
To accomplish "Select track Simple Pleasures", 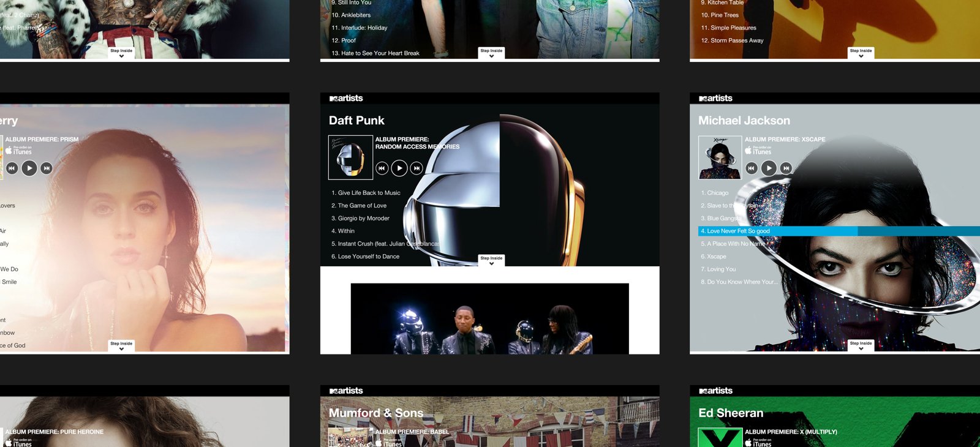I will (x=729, y=28).
